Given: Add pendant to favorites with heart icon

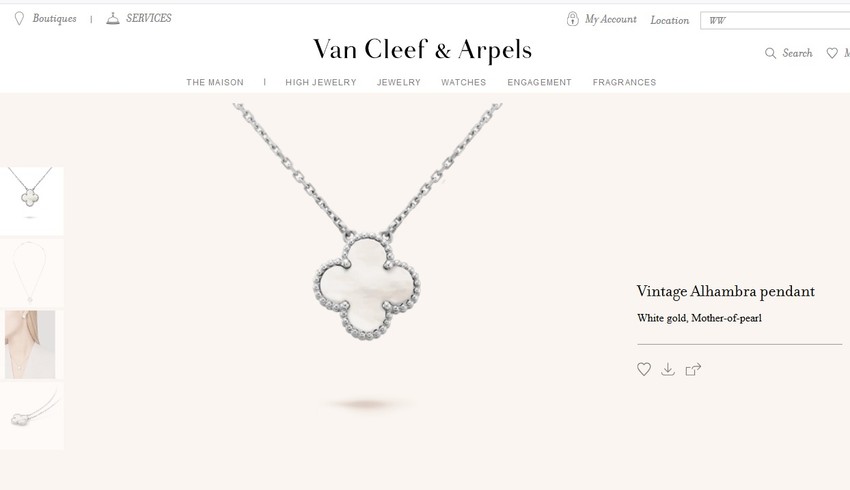Looking at the screenshot, I should [x=643, y=369].
